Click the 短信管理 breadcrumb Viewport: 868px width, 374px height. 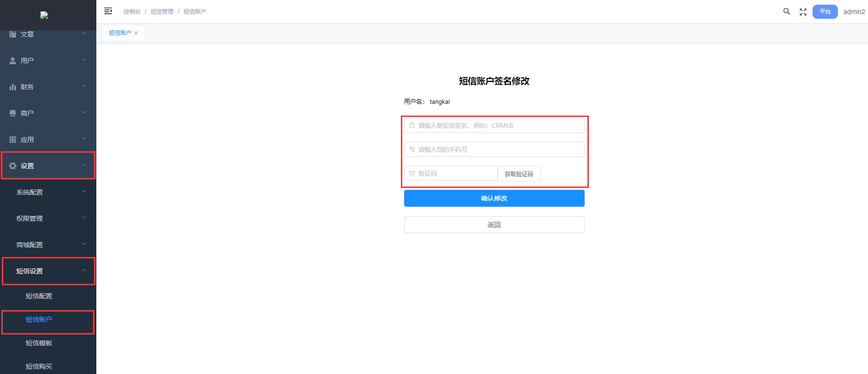pyautogui.click(x=162, y=11)
